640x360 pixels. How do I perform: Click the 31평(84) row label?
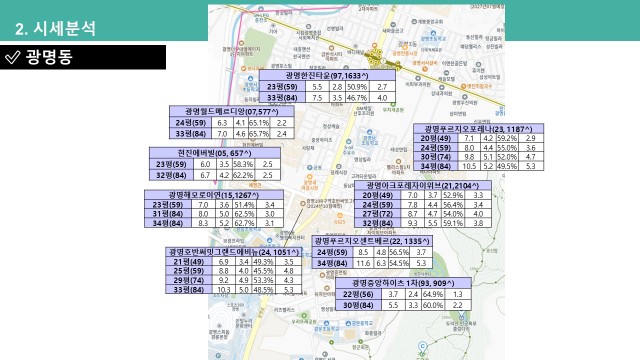point(168,213)
